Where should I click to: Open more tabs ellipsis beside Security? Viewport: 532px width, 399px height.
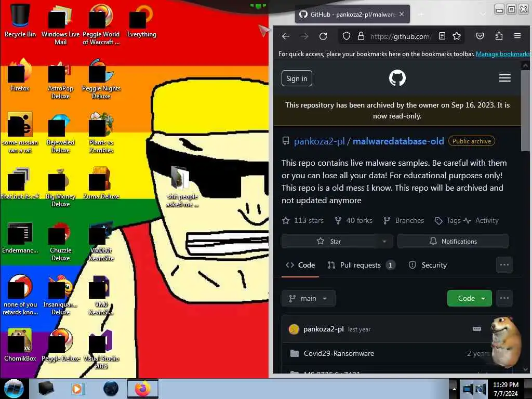coord(504,265)
